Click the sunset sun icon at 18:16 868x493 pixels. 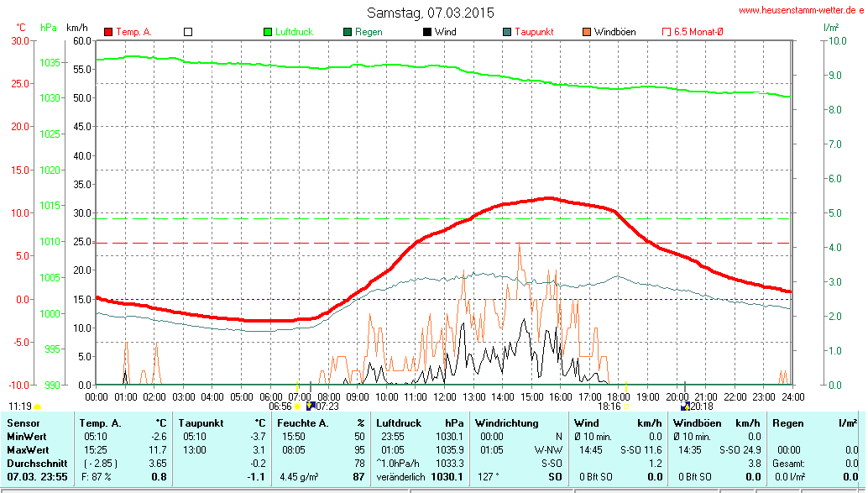coord(625,406)
